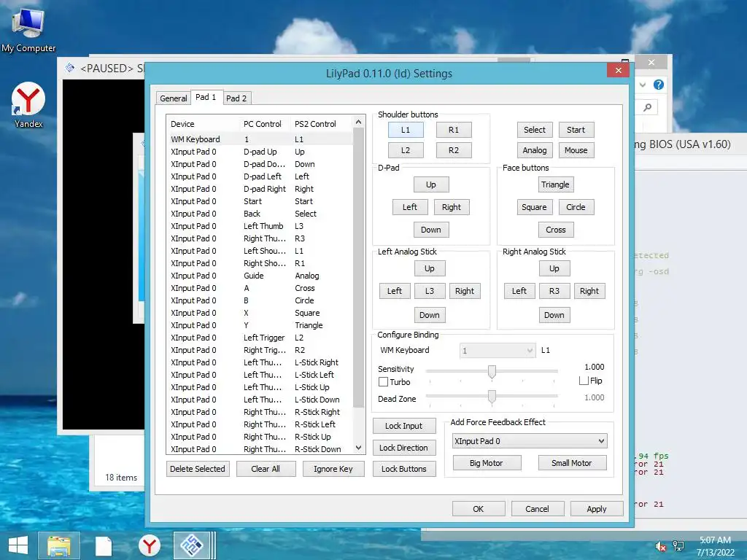Click the Device column header

coord(203,124)
